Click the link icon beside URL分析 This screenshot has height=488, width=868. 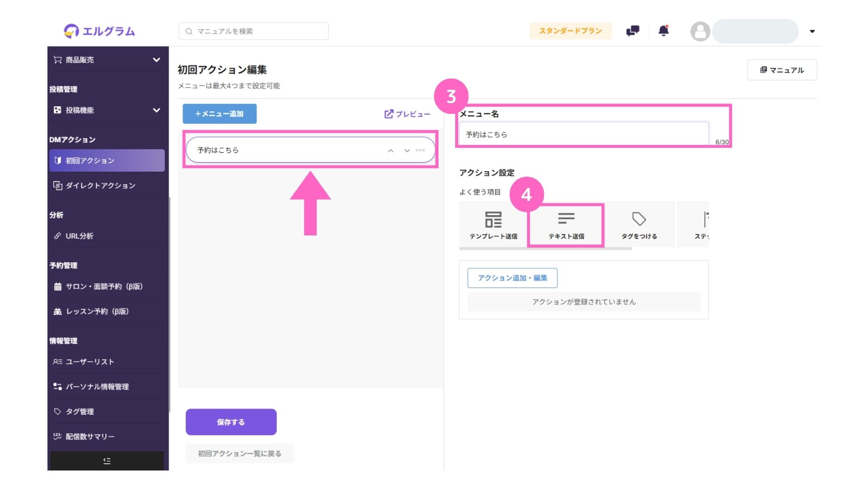(57, 236)
